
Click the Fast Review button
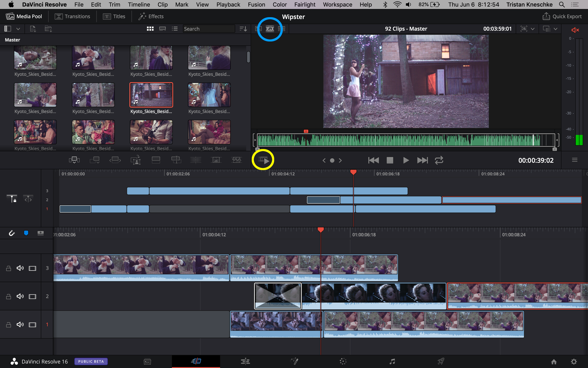(263, 160)
